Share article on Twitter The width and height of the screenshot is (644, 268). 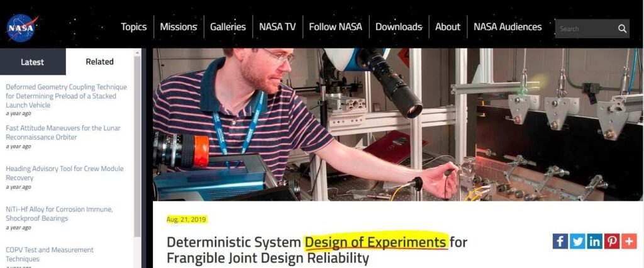(577, 241)
